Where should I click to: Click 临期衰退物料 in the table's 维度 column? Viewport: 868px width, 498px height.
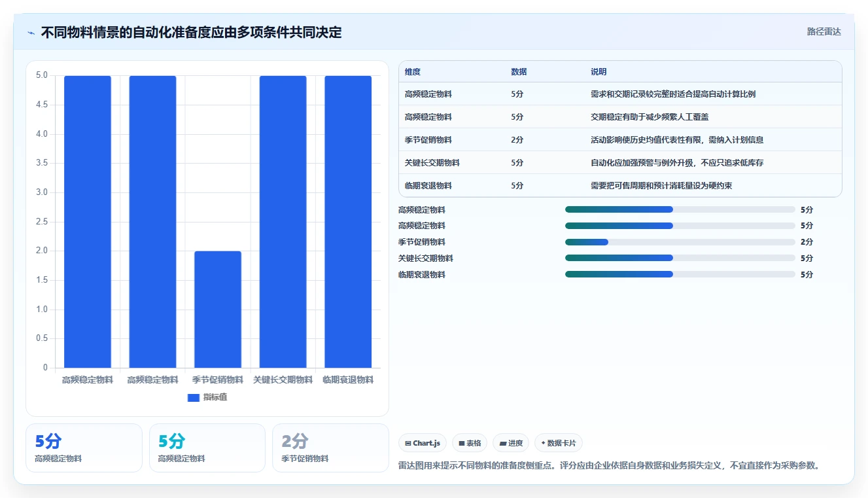[428, 186]
